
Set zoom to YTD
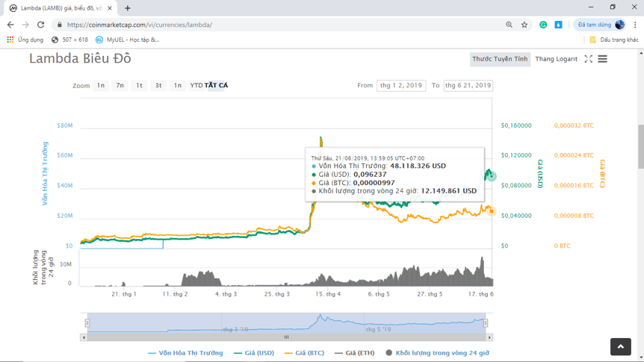pos(196,85)
